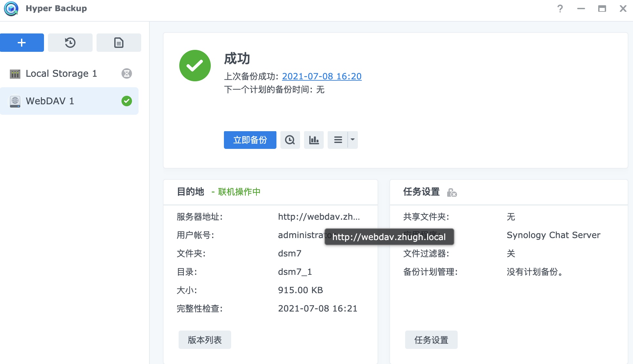633x364 pixels.
Task: Click the hourglass status icon of Local Storage 1
Action: tap(127, 73)
